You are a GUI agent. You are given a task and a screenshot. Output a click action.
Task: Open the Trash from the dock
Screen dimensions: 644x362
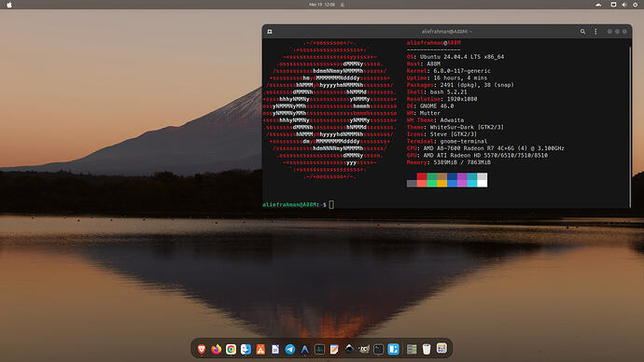coord(427,349)
